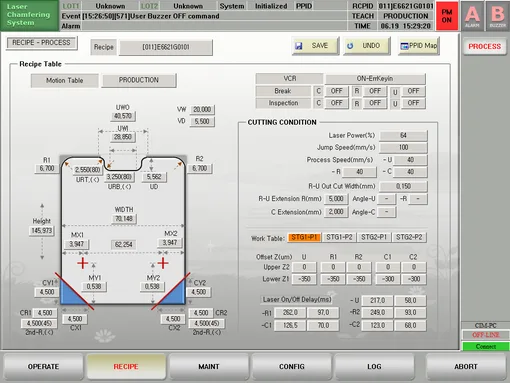Toggle VCR ON-ErrKeyIn setting
510x383 pixels.
[375, 79]
